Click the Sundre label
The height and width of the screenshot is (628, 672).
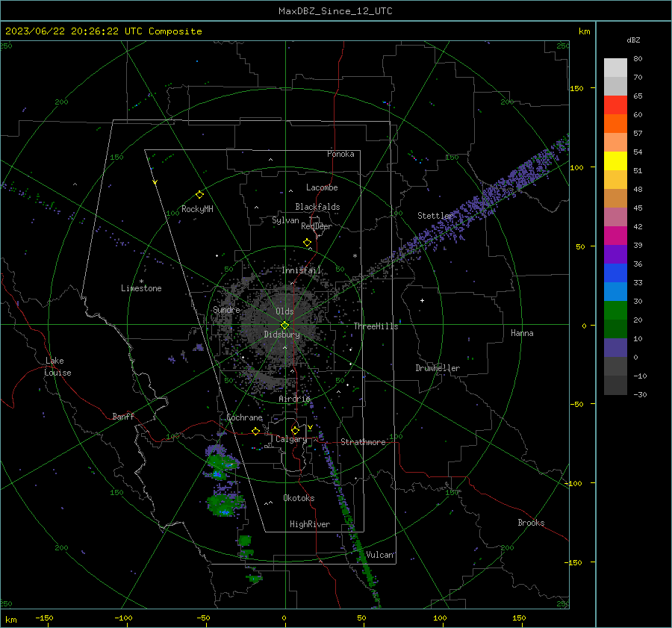coord(226,309)
